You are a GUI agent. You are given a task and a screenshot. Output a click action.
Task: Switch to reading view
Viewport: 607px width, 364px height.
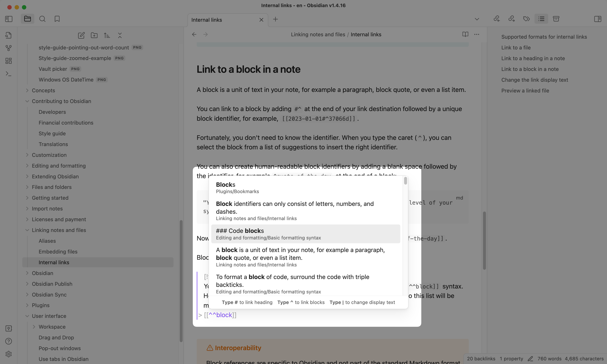[x=465, y=34]
